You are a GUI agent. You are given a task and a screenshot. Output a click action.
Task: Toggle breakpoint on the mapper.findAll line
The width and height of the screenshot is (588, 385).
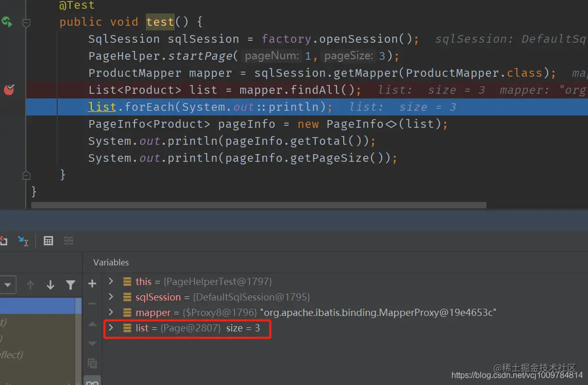9,90
